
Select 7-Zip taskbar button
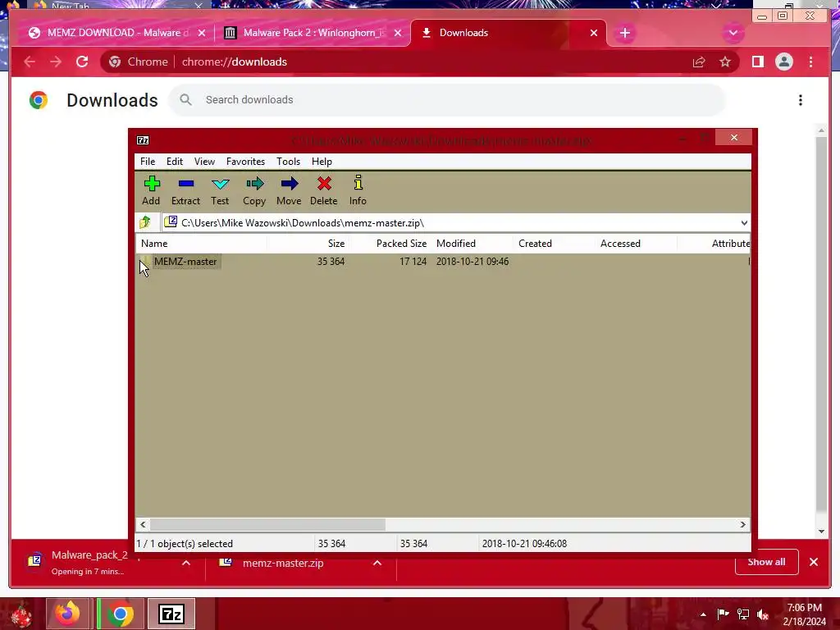click(171, 614)
